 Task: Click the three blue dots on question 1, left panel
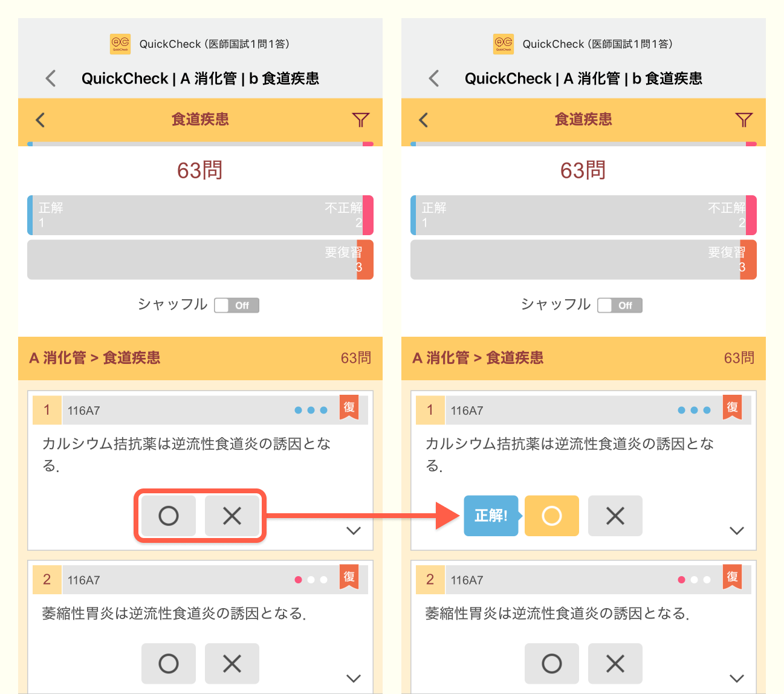point(311,410)
